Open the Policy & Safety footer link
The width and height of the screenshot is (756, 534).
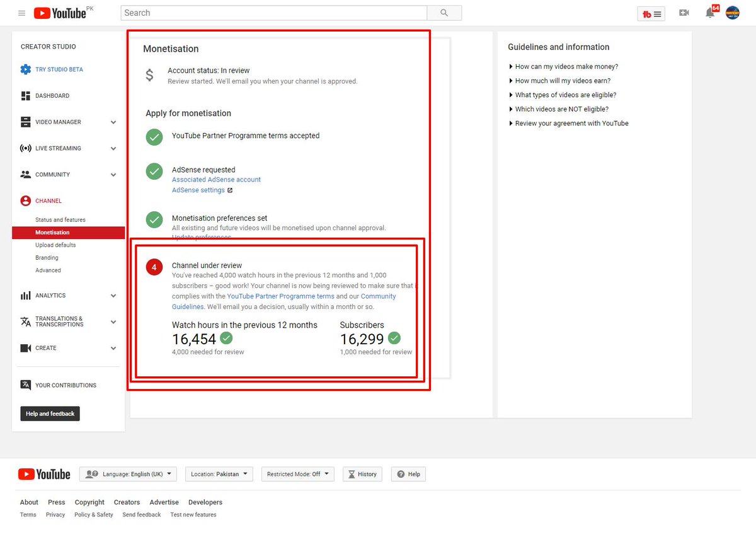[94, 515]
